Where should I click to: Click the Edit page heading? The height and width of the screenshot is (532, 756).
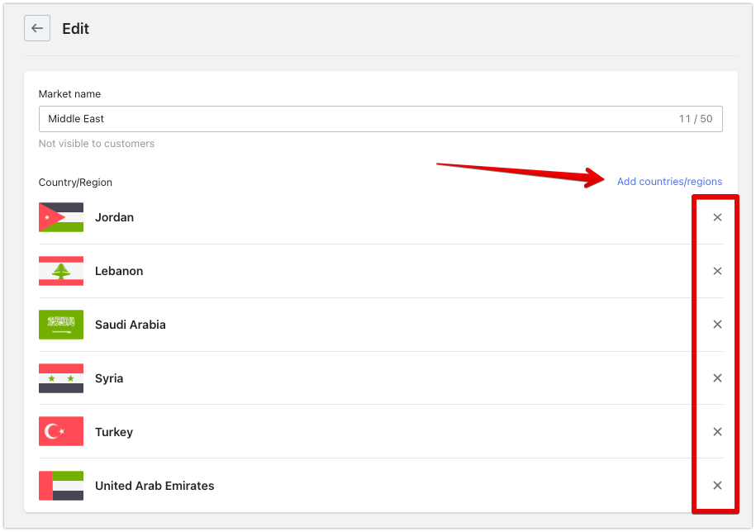(x=76, y=28)
